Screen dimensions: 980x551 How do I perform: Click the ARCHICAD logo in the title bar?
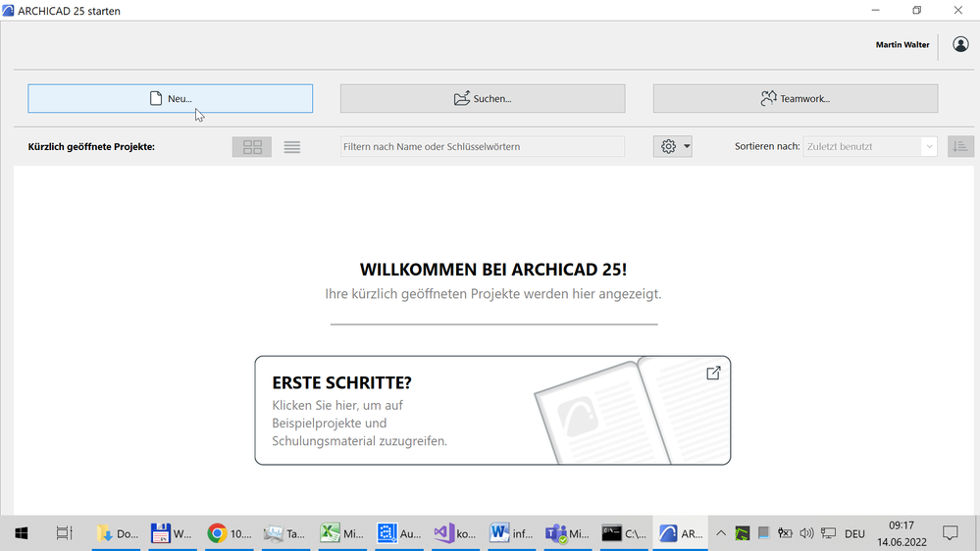coord(8,11)
